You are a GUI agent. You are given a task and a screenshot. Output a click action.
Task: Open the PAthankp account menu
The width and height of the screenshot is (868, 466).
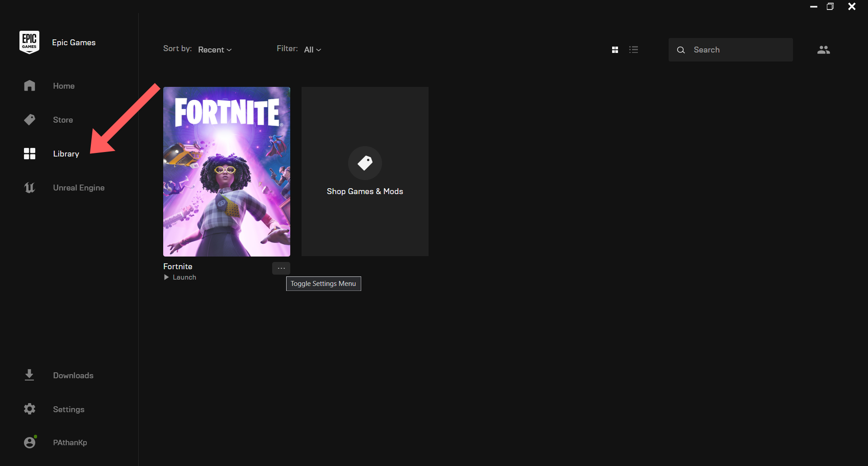click(x=70, y=442)
